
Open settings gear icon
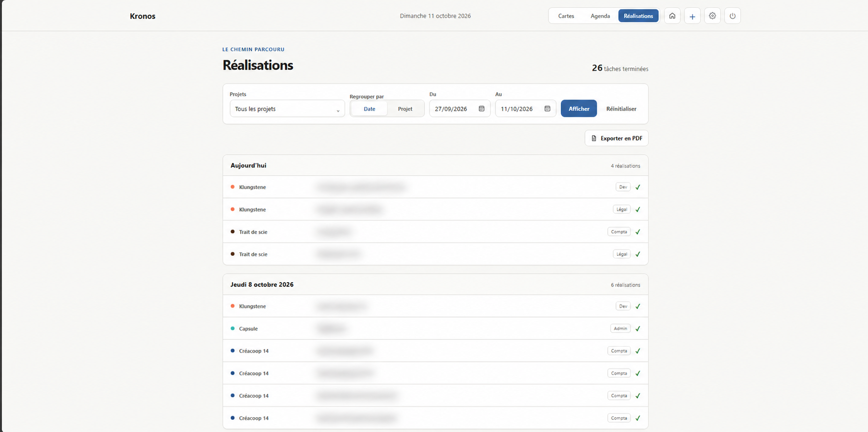(x=712, y=16)
